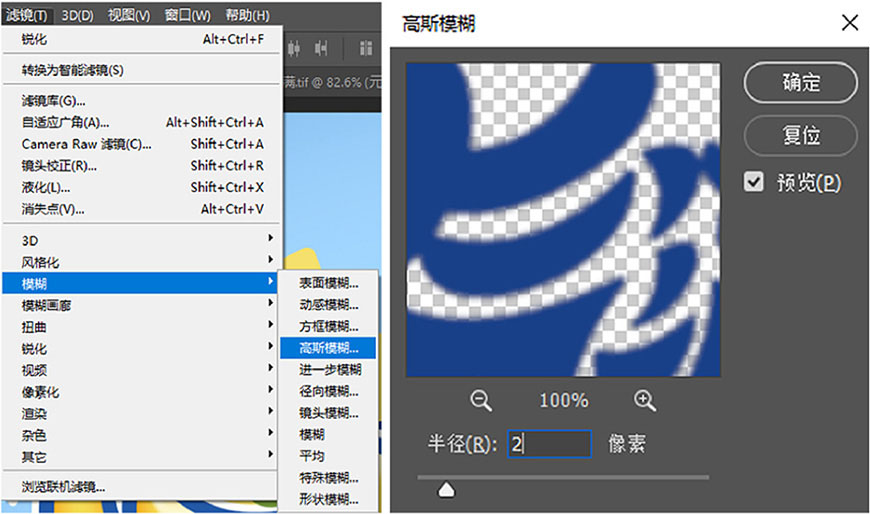Click the .tif @ 82.6% document tab
This screenshot has width=870, height=514.
coord(333,83)
